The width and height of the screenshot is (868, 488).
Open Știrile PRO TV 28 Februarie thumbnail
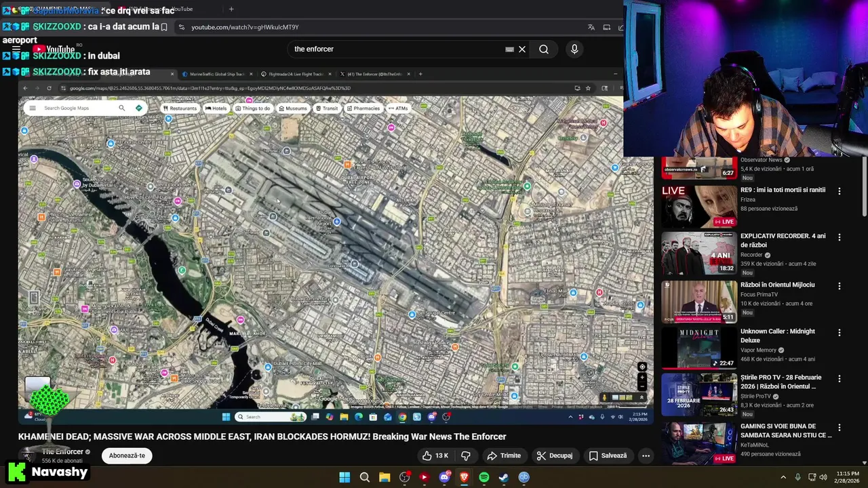699,394
